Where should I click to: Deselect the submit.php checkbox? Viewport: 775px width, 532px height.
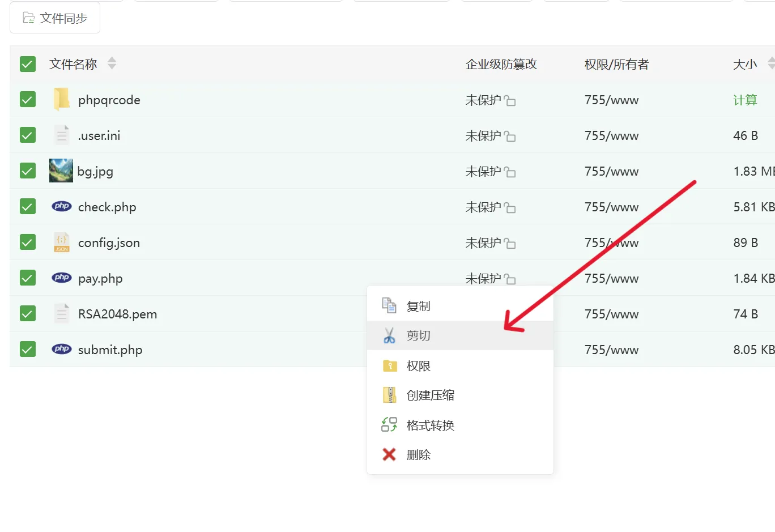point(28,349)
